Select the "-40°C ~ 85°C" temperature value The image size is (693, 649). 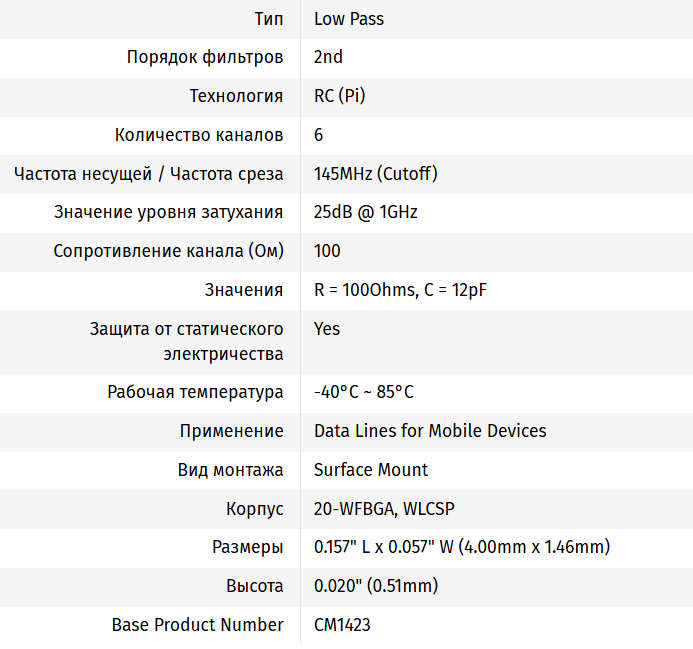(x=364, y=393)
